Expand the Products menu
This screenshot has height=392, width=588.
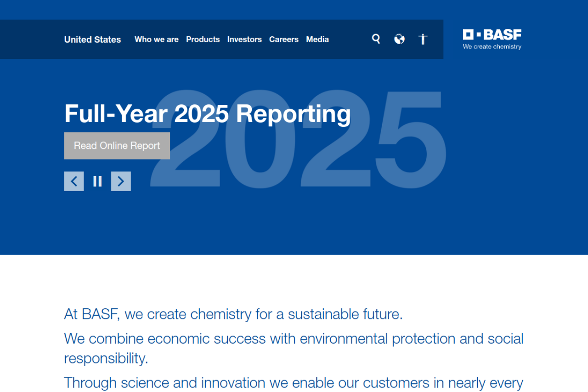[x=203, y=40]
